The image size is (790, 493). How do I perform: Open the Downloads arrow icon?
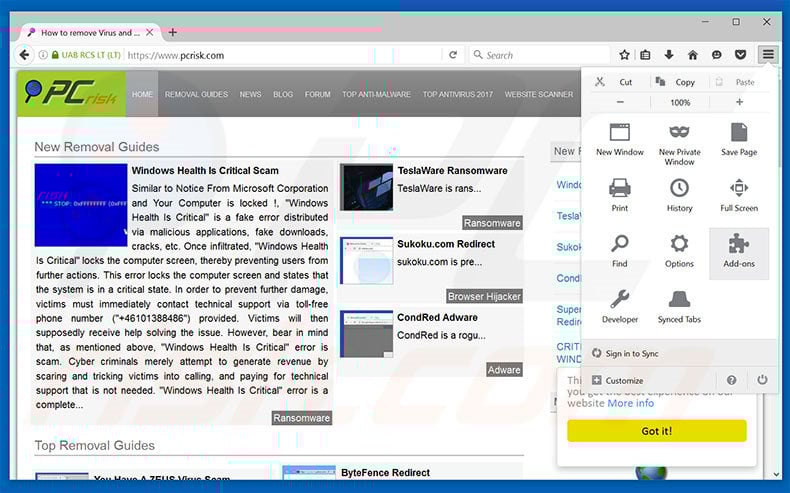pyautogui.click(x=669, y=55)
